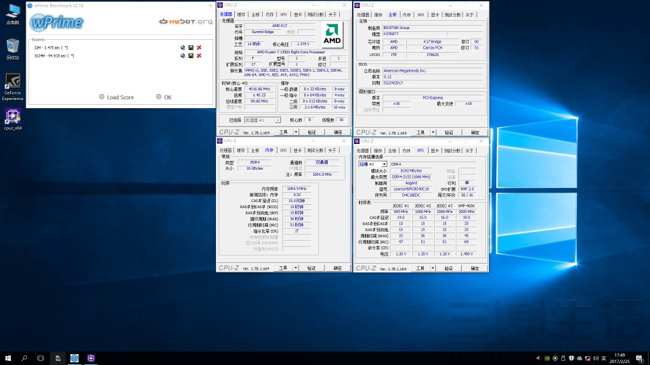Open 主板 tab in CPU-Z SPD window
The height and width of the screenshot is (365, 650).
coord(392,151)
